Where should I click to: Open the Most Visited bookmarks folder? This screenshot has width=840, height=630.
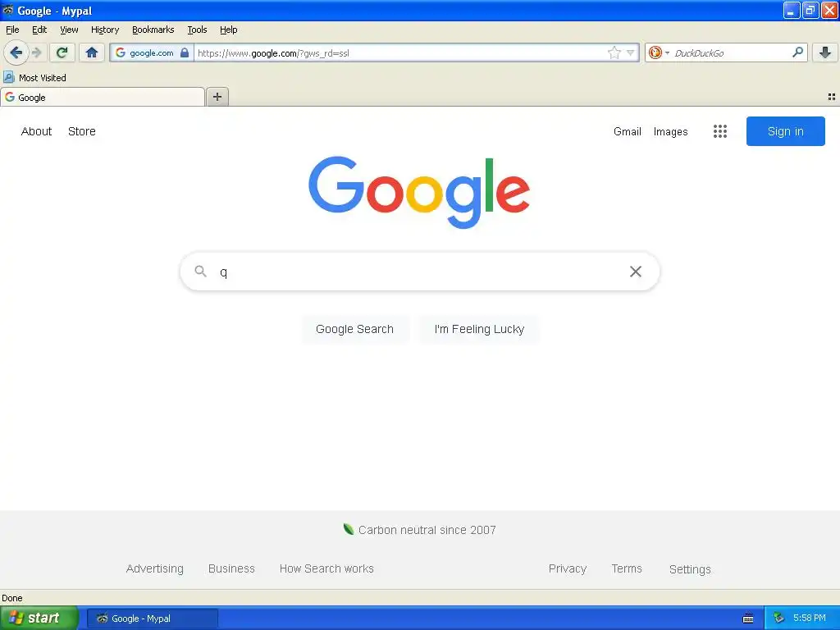click(34, 78)
